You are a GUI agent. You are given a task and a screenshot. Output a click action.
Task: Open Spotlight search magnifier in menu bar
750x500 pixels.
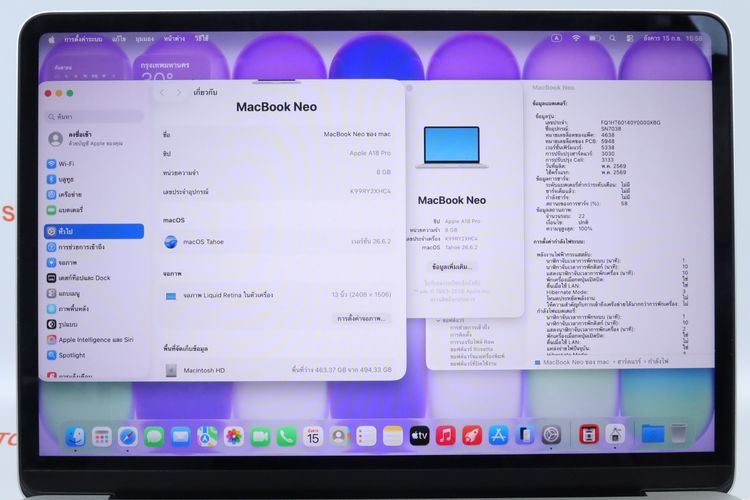(612, 38)
